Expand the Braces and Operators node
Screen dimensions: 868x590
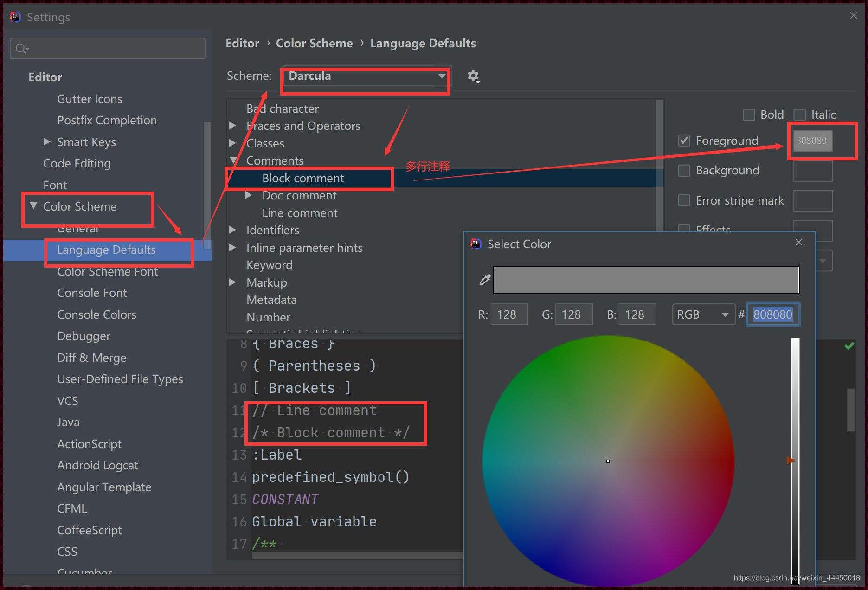(233, 125)
